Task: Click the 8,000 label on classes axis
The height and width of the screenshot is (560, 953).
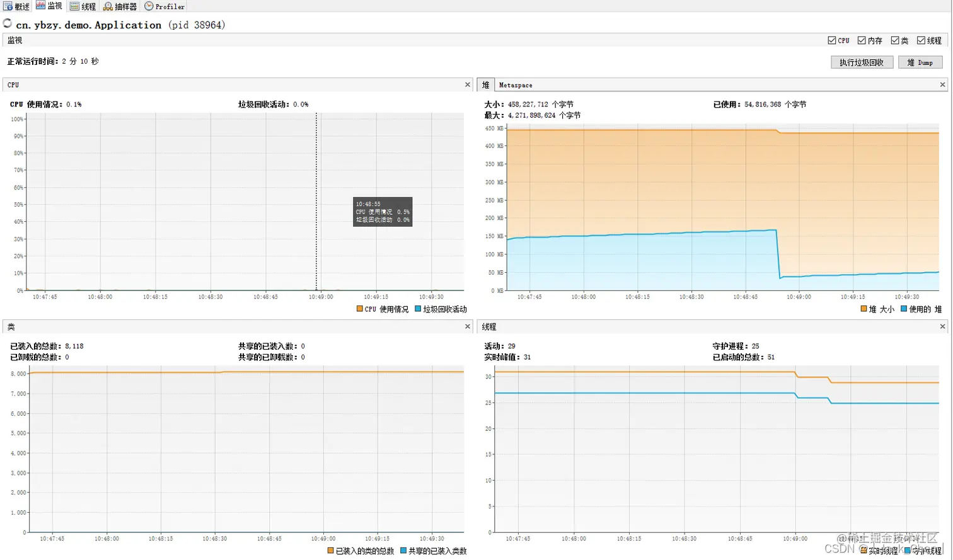Action: pos(19,374)
